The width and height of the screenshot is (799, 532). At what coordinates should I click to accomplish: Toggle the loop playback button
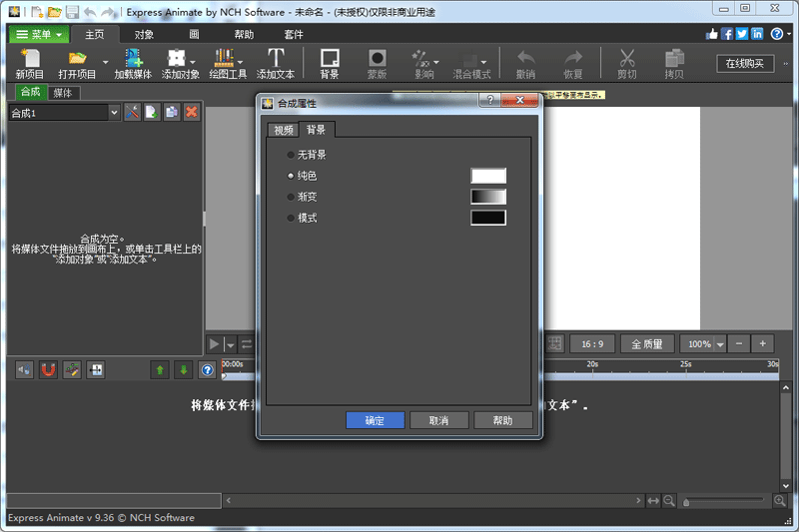click(x=247, y=344)
